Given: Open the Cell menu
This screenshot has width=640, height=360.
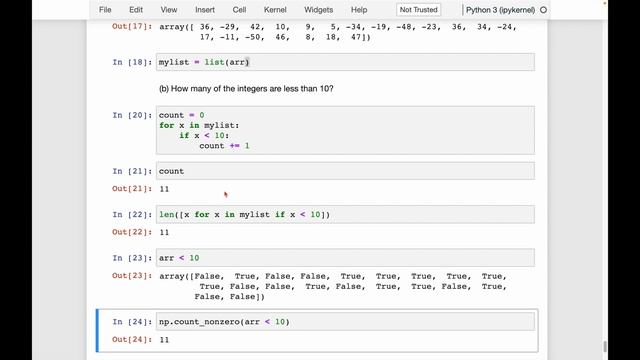Looking at the screenshot, I should tap(239, 10).
